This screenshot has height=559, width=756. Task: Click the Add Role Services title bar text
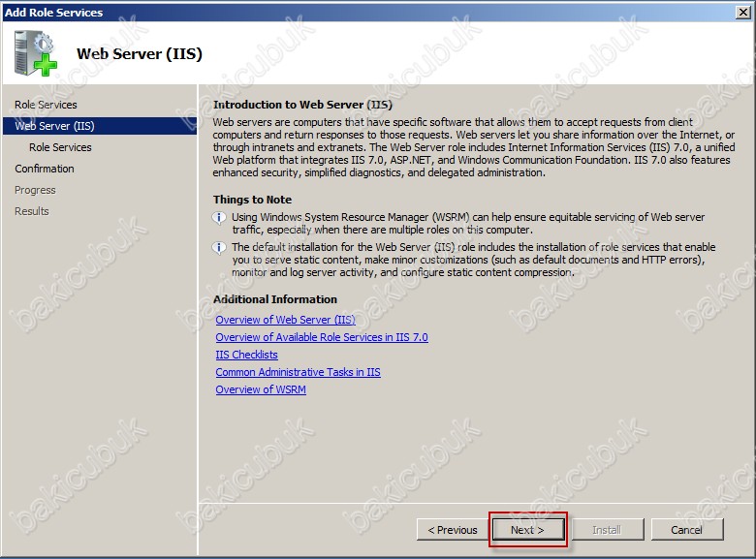pos(53,13)
